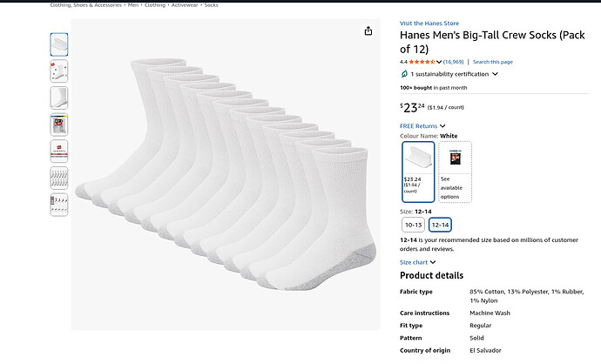Choose the White colour option at $23.24
601x364 pixels.
[x=418, y=172]
